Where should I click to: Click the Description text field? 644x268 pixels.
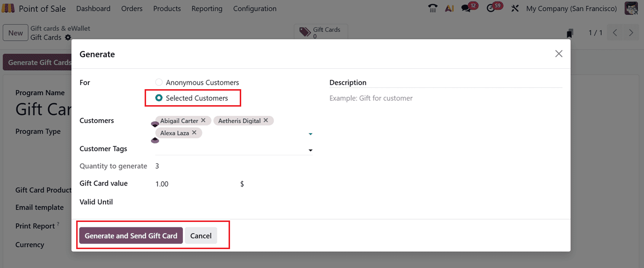(446, 98)
